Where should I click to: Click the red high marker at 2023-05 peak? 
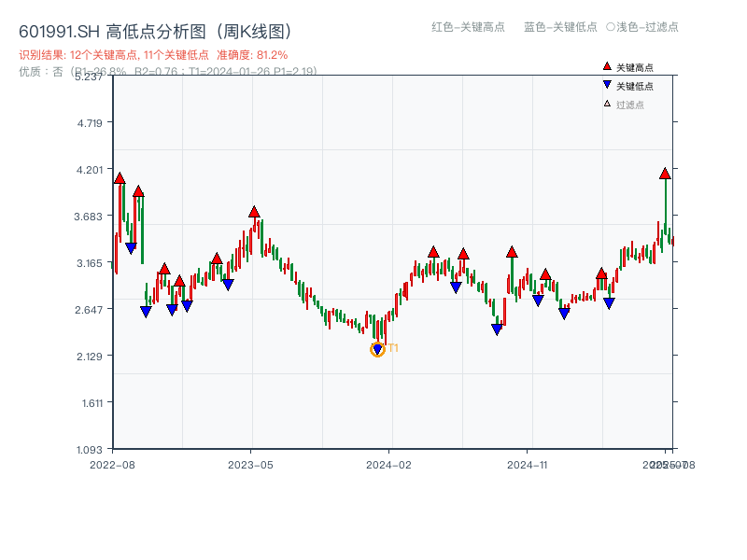[254, 212]
